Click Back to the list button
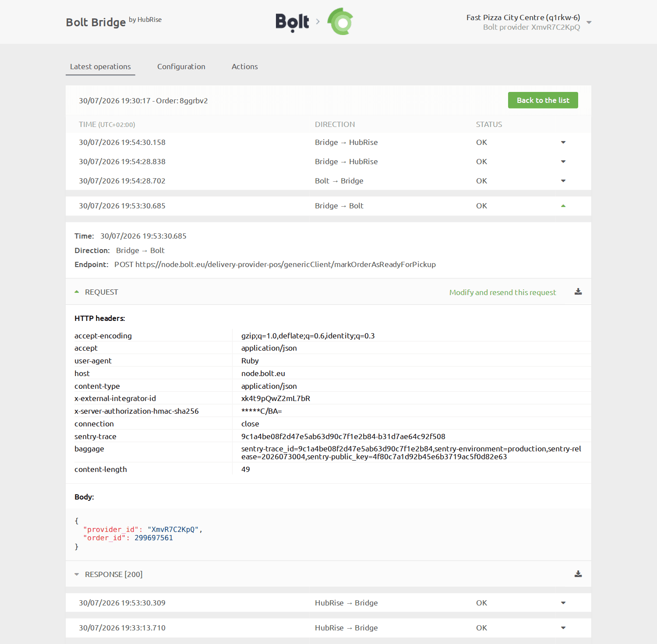Screen dimensions: 657x644 tap(543, 100)
